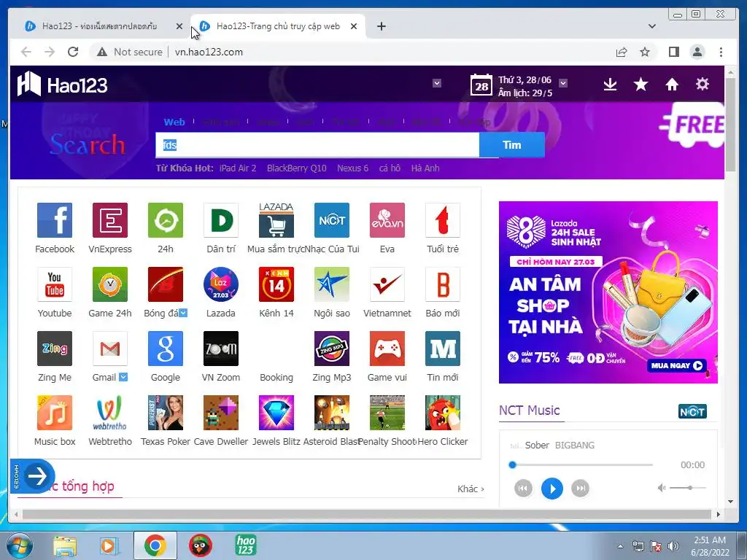The image size is (747, 560).
Task: Click the Hà Anh hot keyword
Action: click(425, 168)
